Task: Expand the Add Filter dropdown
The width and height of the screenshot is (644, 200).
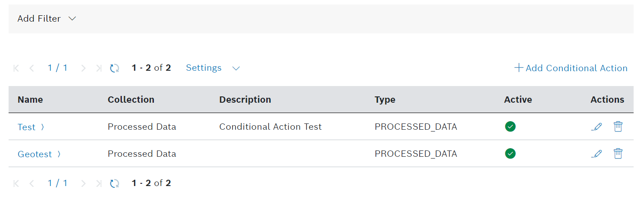Action: (x=47, y=19)
